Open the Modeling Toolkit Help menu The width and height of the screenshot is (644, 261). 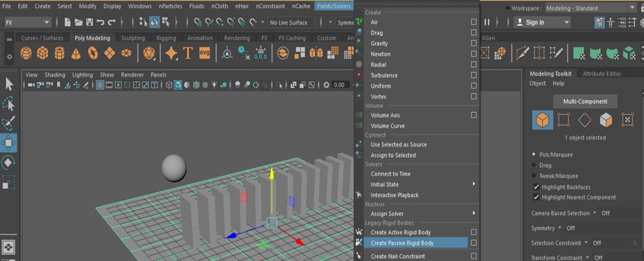[558, 83]
